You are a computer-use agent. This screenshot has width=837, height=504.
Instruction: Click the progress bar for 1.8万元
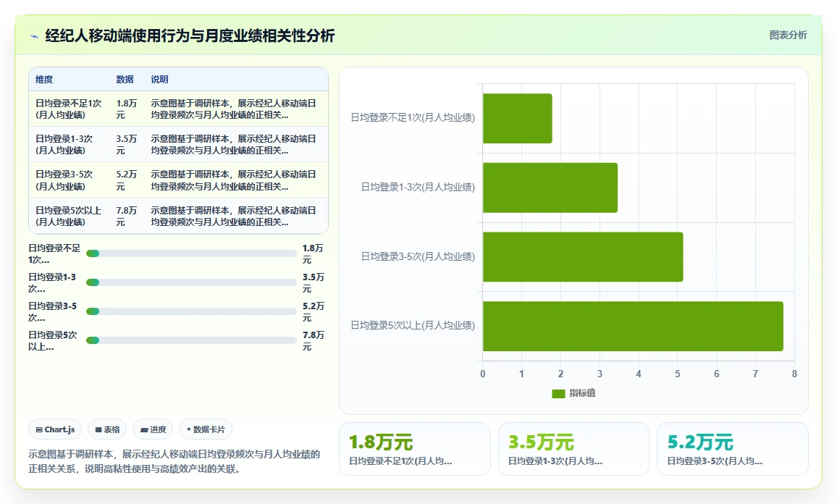pyautogui.click(x=191, y=253)
